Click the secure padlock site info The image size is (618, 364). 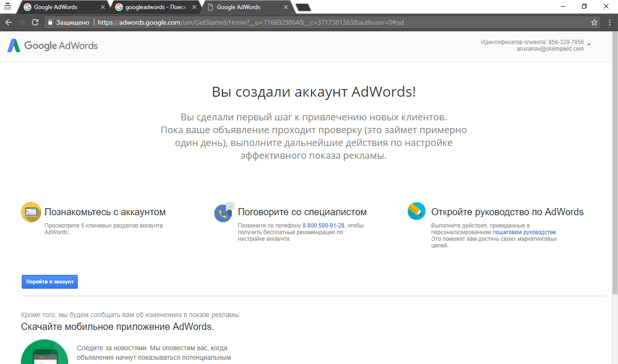point(50,22)
